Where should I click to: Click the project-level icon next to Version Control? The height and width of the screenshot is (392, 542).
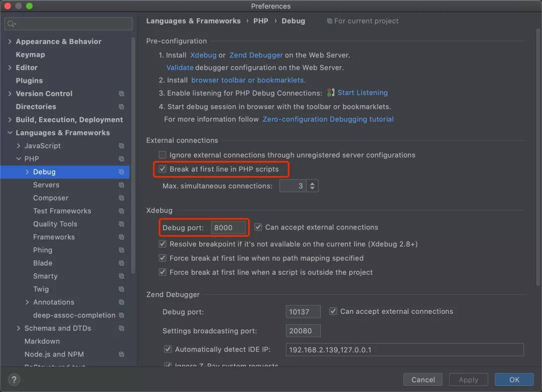tap(121, 94)
